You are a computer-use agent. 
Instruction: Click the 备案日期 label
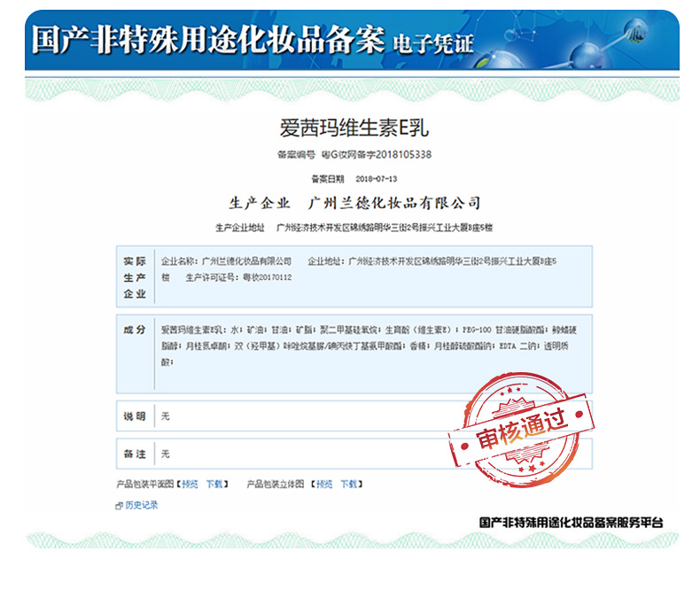click(x=328, y=179)
